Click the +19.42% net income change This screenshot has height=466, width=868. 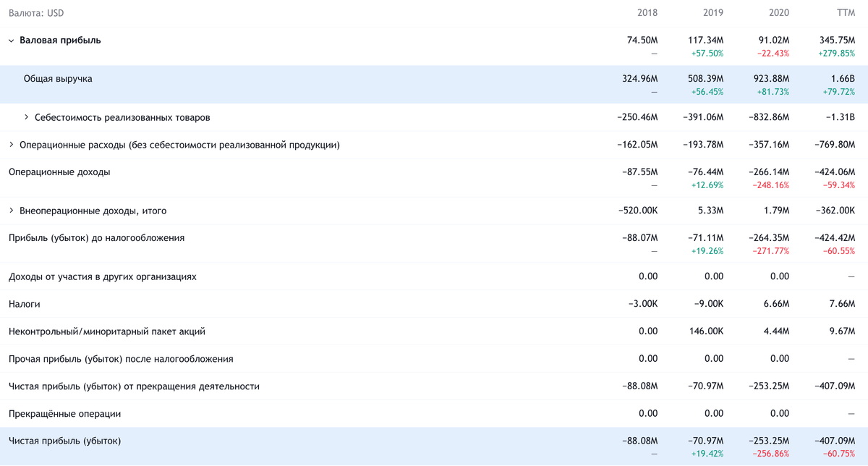tap(706, 454)
